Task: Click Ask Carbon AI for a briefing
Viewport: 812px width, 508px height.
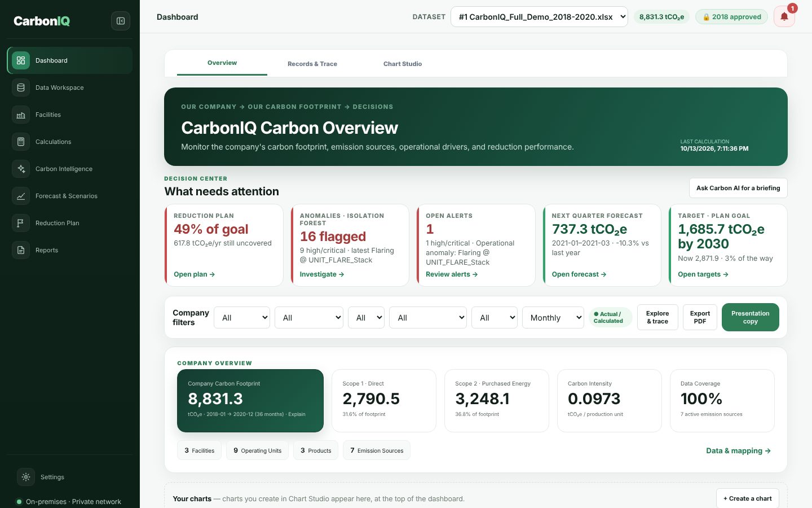Action: 738,188
